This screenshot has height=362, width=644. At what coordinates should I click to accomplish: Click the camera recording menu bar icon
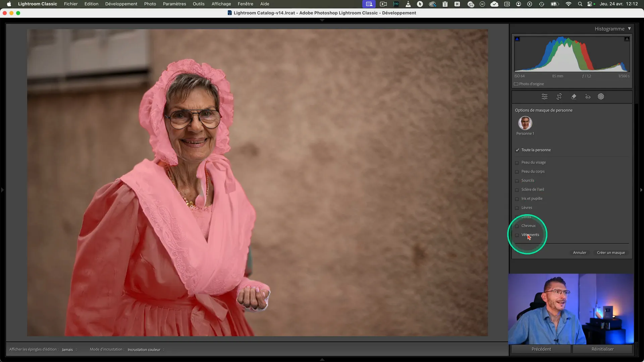(x=383, y=4)
